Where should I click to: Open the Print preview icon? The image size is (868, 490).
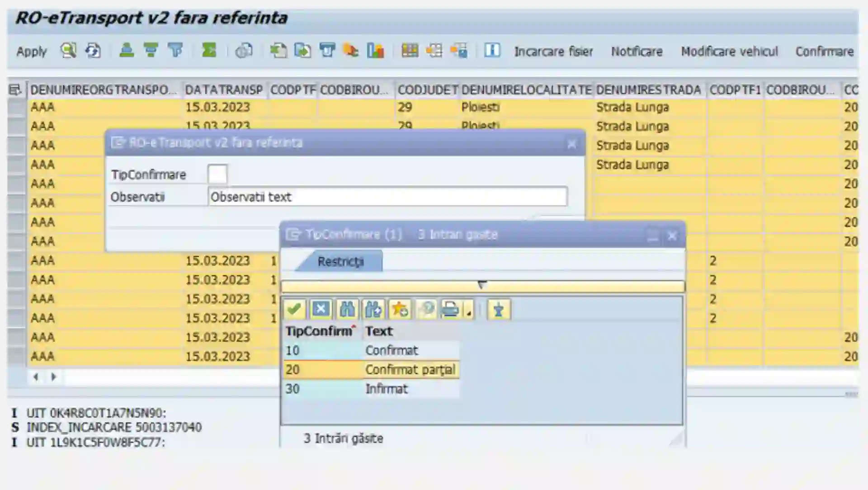click(243, 51)
